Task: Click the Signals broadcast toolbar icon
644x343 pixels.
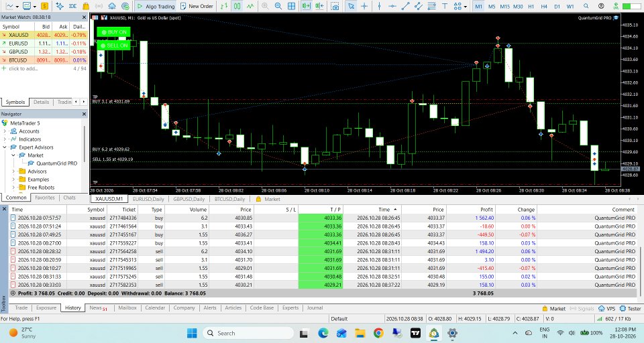Action: [x=99, y=6]
